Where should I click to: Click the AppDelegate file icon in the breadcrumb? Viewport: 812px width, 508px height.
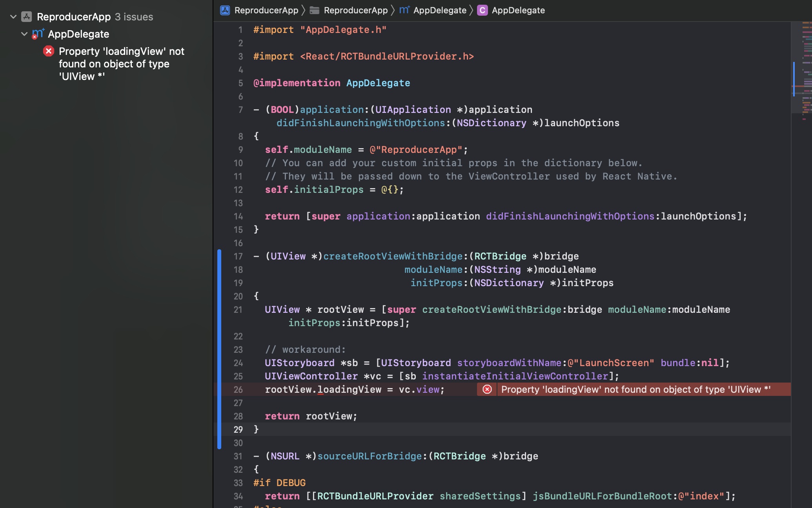[404, 10]
